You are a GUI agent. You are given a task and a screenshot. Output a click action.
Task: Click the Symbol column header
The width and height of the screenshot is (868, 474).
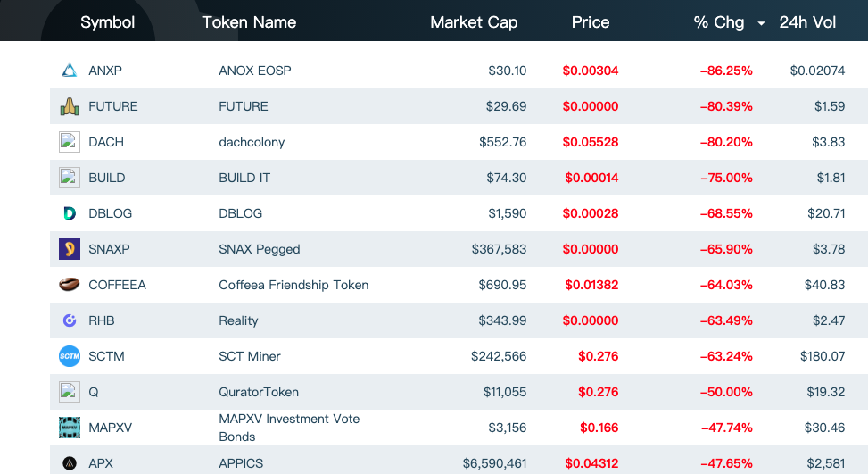[108, 22]
